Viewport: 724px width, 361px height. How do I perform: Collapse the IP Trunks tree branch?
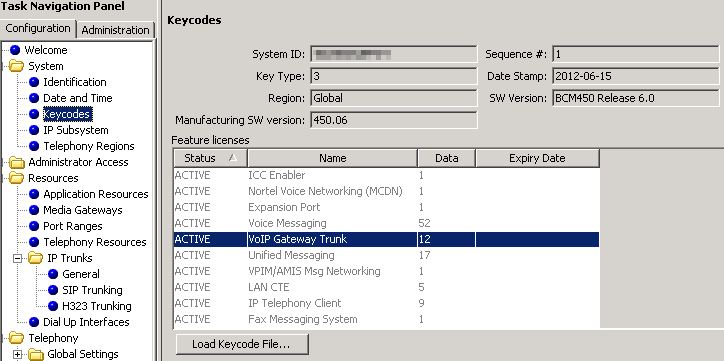[x=18, y=258]
